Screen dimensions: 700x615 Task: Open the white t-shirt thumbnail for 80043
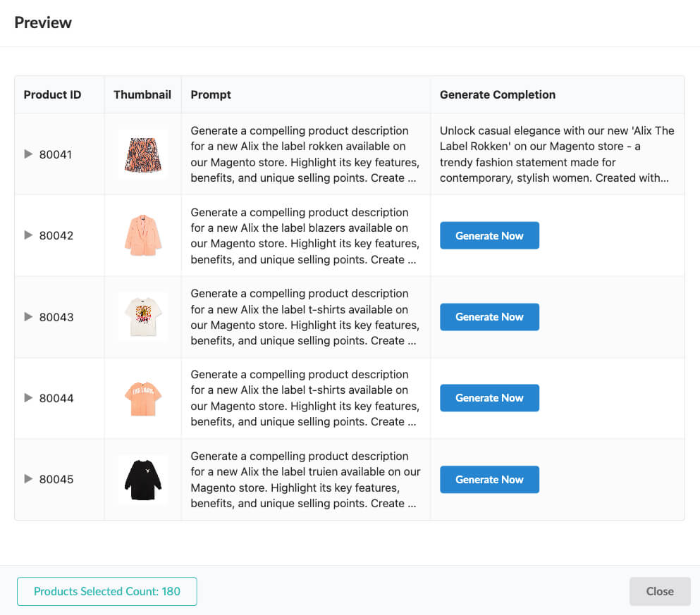(x=142, y=317)
